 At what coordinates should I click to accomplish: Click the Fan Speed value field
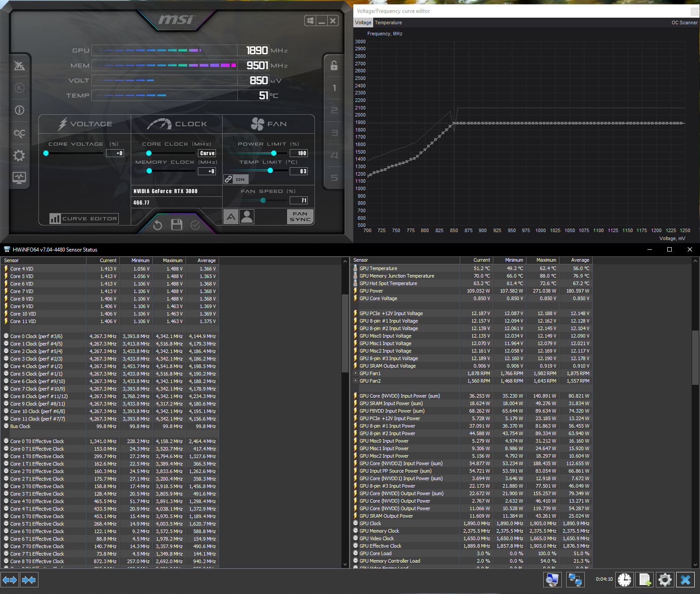point(299,200)
